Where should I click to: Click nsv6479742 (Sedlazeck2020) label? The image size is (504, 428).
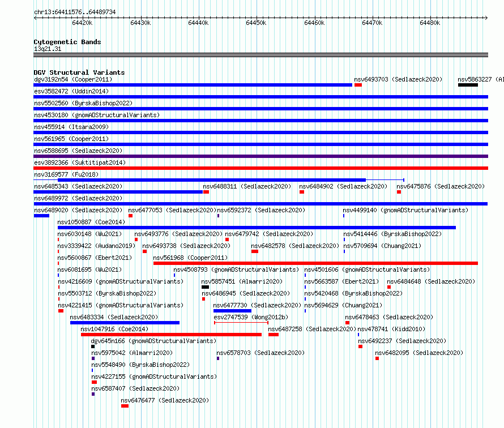pyautogui.click(x=269, y=234)
